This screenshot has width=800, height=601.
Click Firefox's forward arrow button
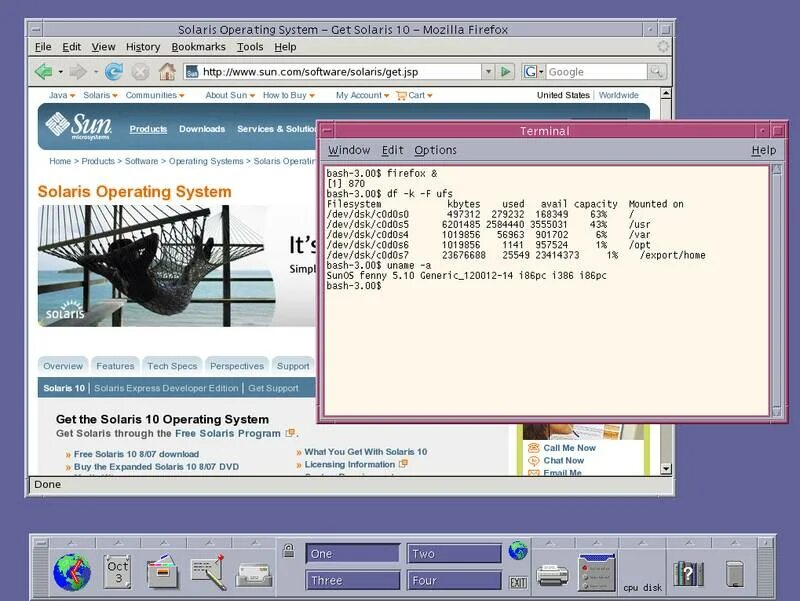tap(78, 71)
